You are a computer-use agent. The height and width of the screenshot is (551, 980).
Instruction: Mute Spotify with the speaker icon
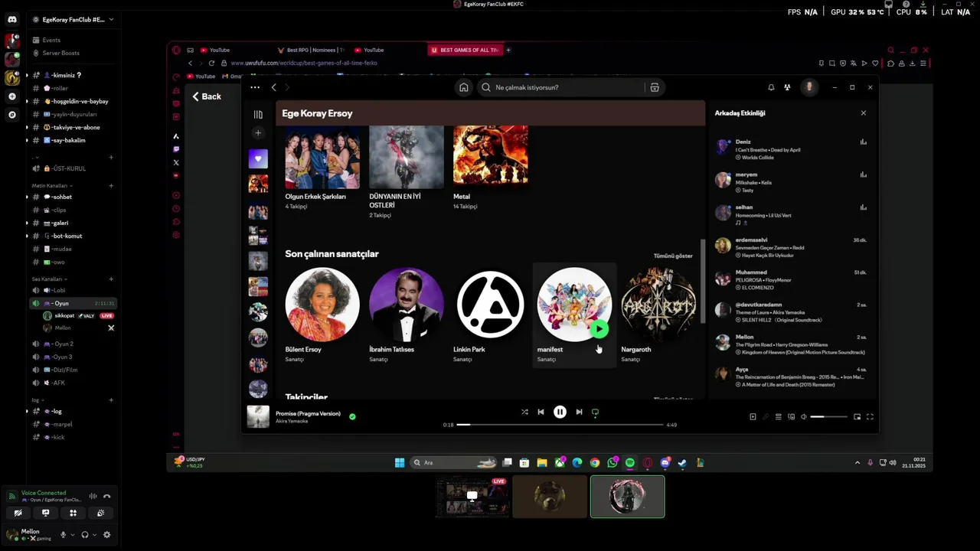pyautogui.click(x=803, y=417)
